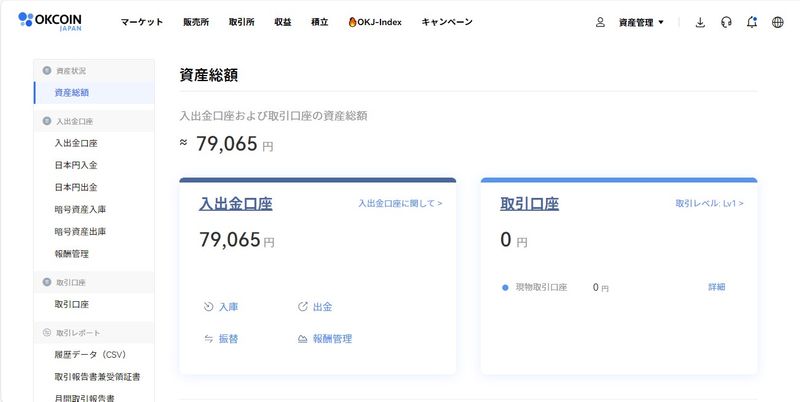Click the download icon in header
This screenshot has width=800, height=402.
[700, 22]
